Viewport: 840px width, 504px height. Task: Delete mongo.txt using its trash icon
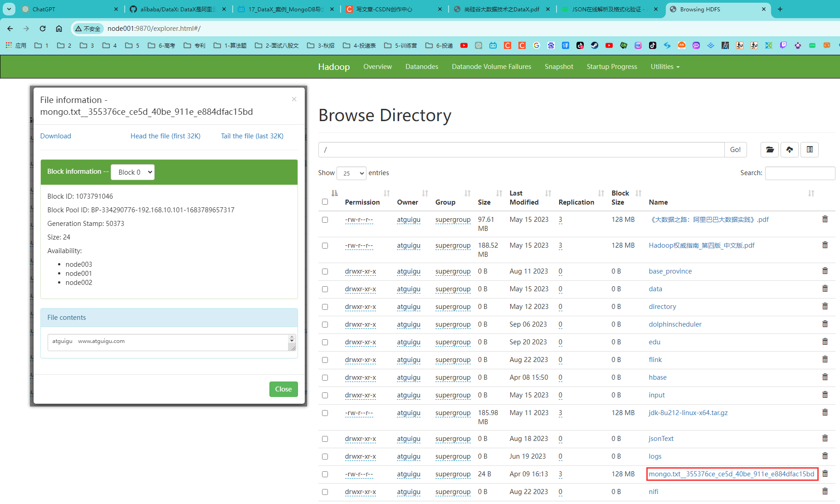click(x=825, y=473)
